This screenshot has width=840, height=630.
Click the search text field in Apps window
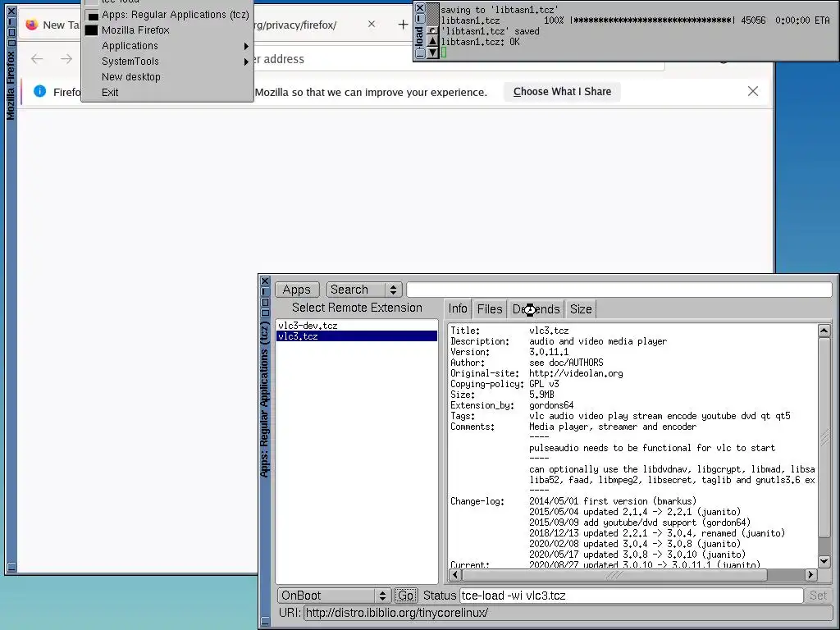coord(619,290)
